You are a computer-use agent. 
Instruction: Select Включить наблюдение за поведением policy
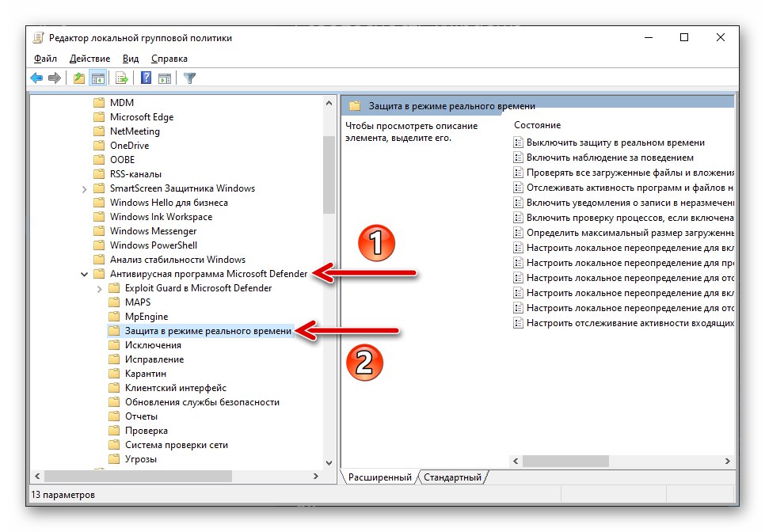click(603, 158)
